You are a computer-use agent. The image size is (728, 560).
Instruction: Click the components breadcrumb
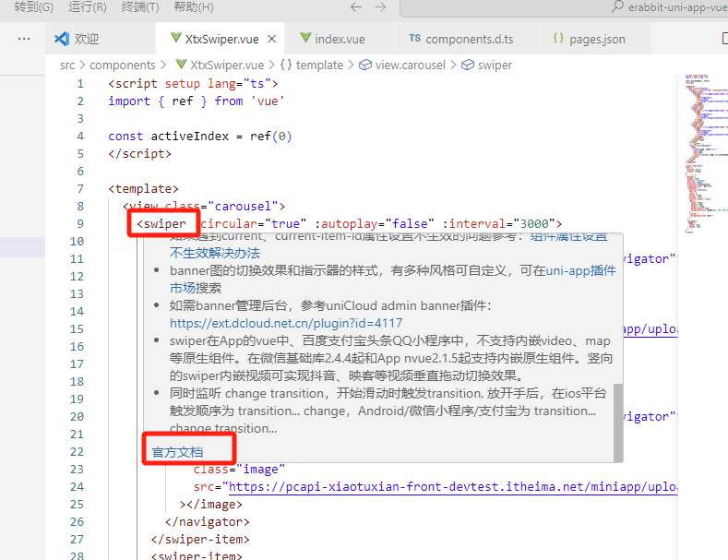pos(123,65)
